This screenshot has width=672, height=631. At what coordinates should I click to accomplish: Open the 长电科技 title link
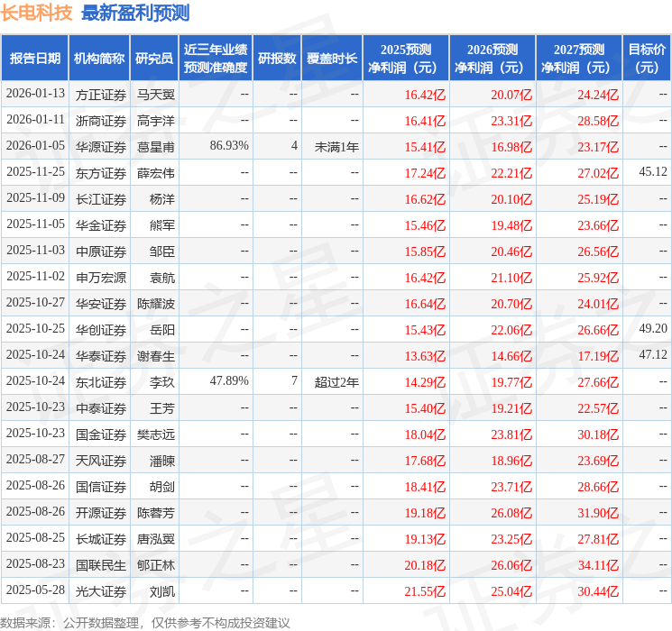(36, 13)
